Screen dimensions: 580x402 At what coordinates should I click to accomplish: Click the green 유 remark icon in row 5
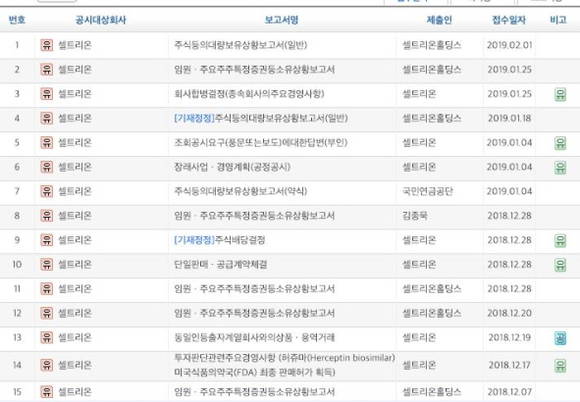pos(560,143)
